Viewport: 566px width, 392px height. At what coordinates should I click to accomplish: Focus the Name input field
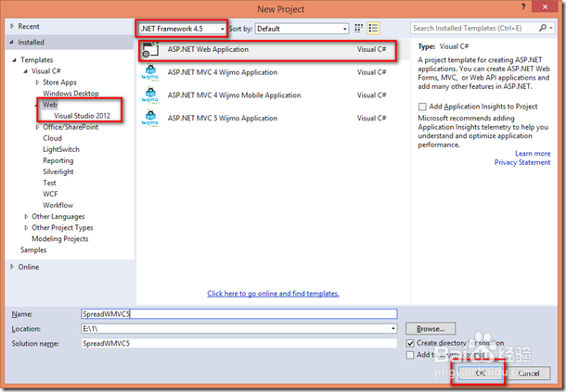tap(239, 314)
